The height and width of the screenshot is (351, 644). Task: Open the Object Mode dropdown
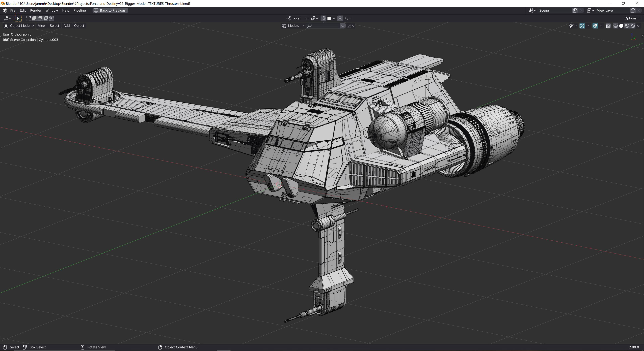click(x=19, y=26)
